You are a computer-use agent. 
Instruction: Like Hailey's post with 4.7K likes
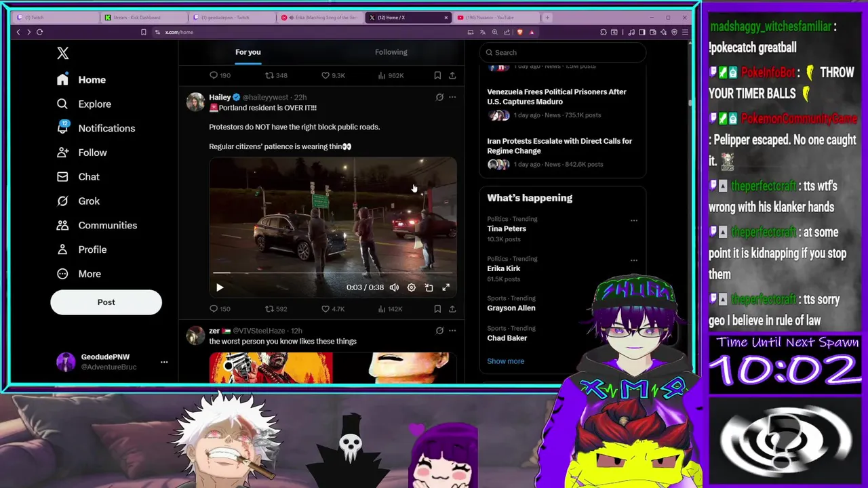pos(333,309)
